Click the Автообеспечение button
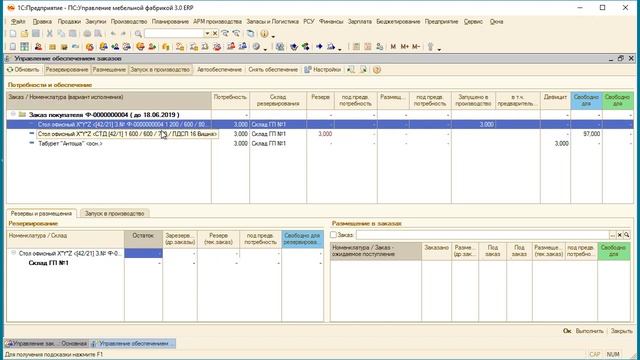The image size is (640, 360). click(x=219, y=70)
